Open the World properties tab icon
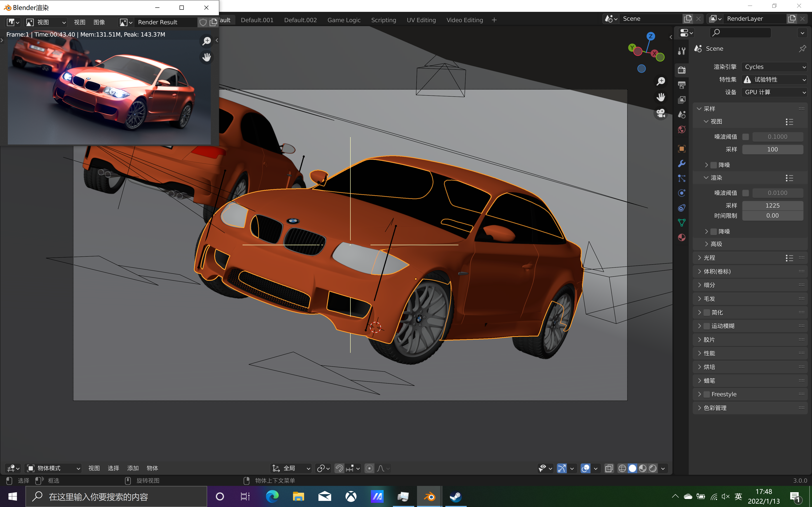Viewport: 812px width, 507px height. 682,129
